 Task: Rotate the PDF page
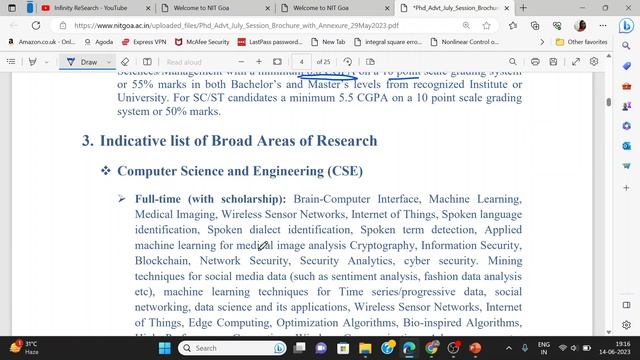(x=348, y=62)
